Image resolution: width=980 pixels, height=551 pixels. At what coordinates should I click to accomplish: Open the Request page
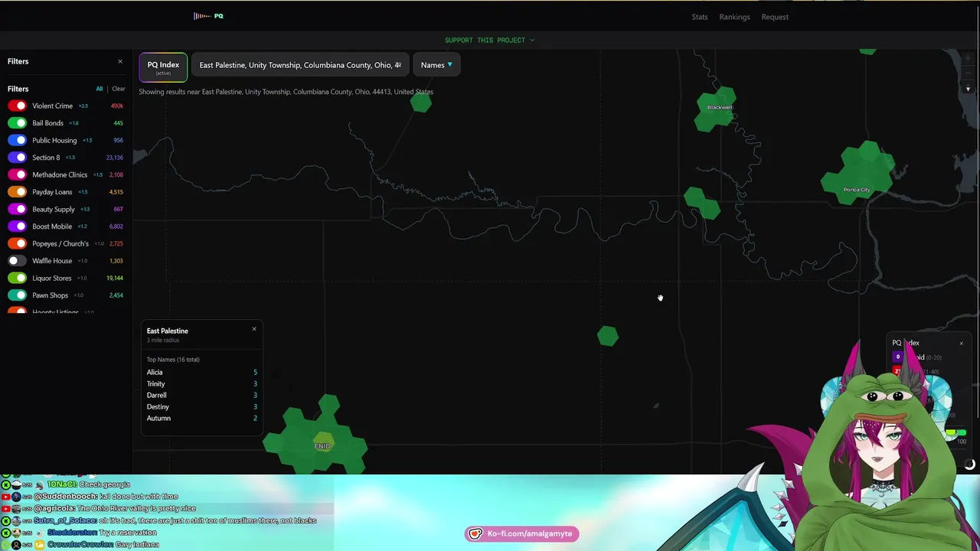(775, 17)
